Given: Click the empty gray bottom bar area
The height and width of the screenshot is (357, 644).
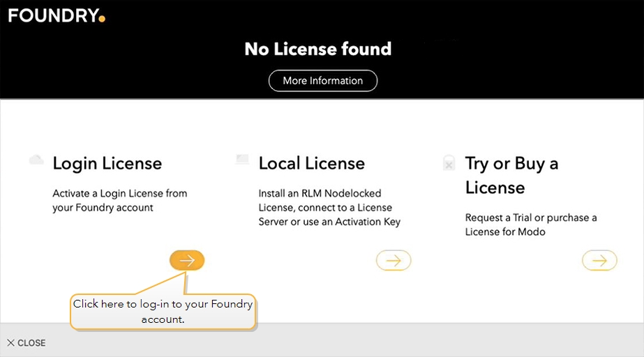Looking at the screenshot, I should pyautogui.click(x=419, y=342).
